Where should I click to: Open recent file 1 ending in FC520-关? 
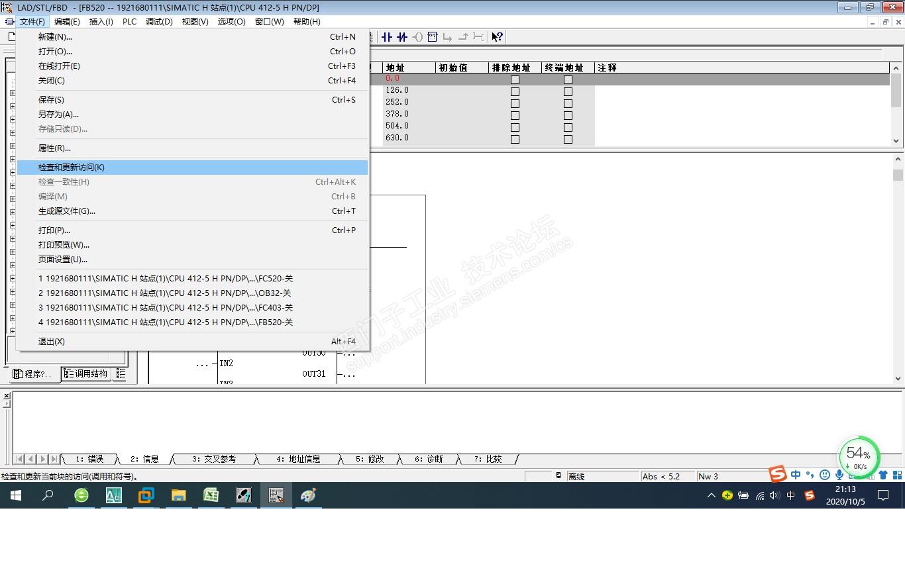tap(192, 279)
